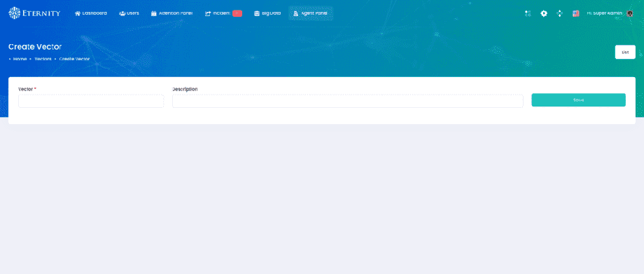Open the grid apps icon in the header
The image size is (644, 274).
(x=528, y=13)
